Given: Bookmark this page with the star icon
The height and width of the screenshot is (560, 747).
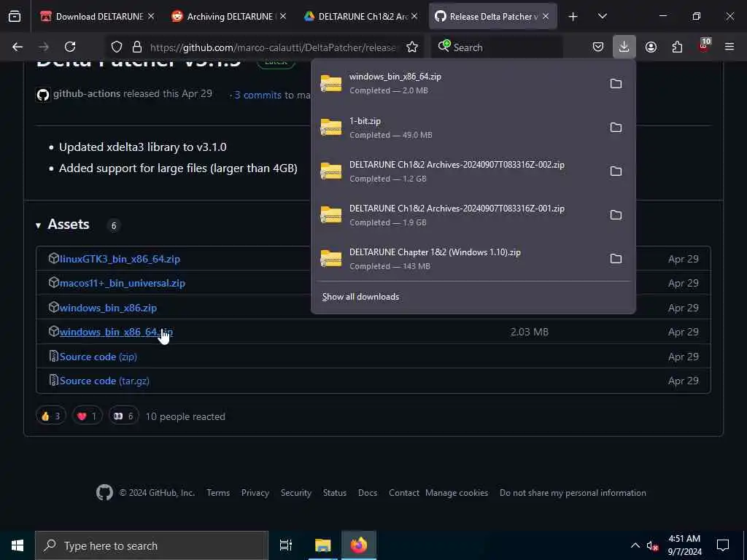Looking at the screenshot, I should (412, 47).
